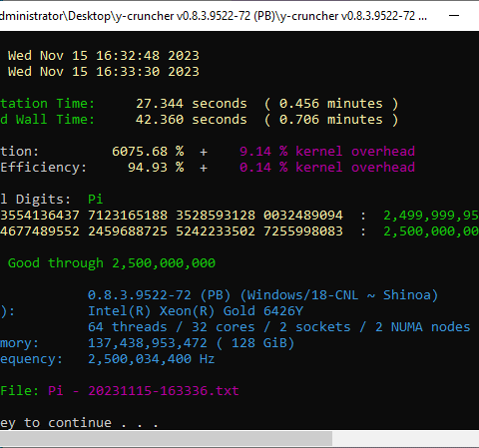Click the offset 2,500,000,00 value
Screen dimensions: 479x448
pos(431,231)
